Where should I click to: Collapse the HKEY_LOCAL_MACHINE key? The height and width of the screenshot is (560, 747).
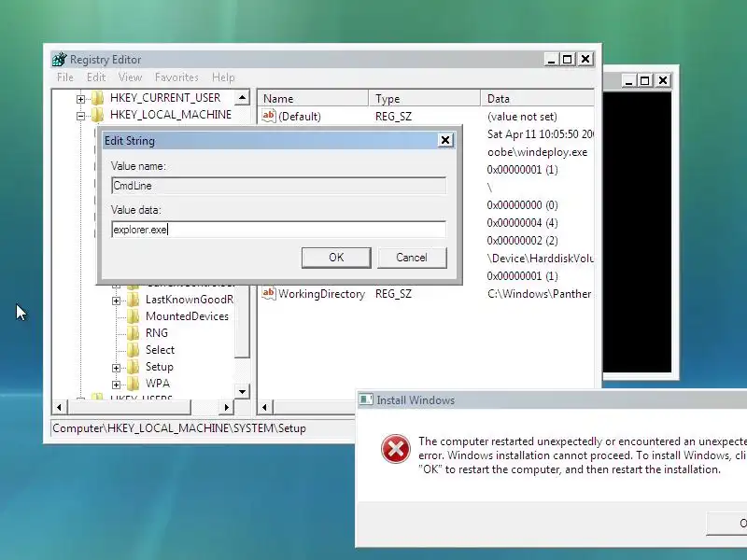80,116
